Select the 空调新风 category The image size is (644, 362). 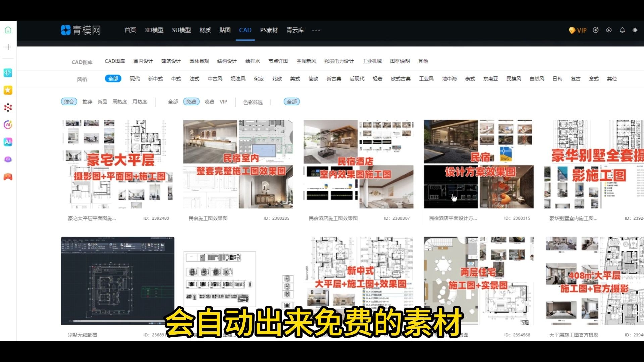coord(306,61)
